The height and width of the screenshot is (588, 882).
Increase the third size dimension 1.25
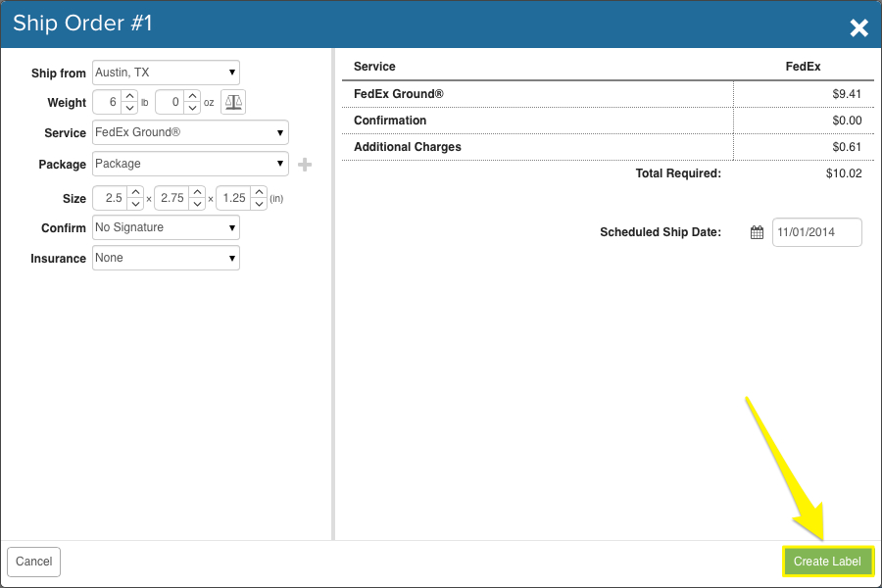(x=259, y=192)
